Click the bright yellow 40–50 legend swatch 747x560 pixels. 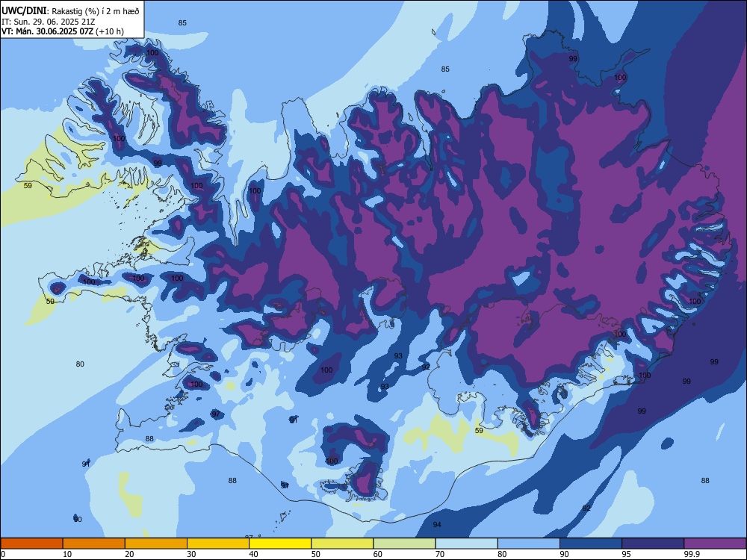point(280,544)
